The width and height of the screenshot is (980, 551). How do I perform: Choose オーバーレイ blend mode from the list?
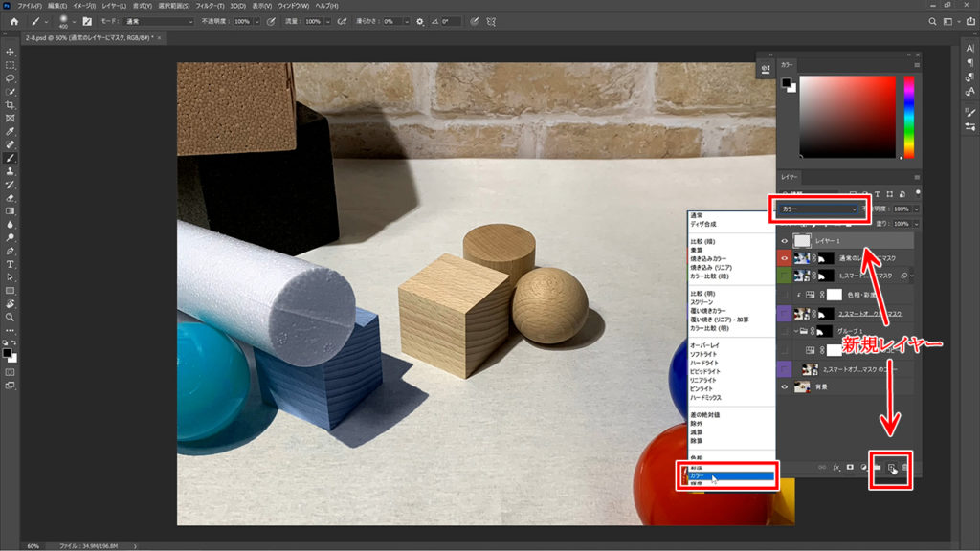[x=705, y=345]
